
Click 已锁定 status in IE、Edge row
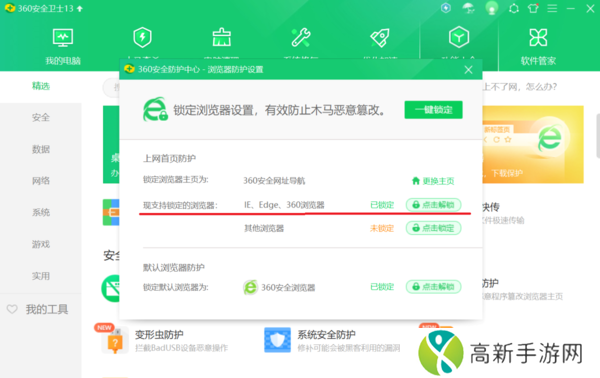coord(382,205)
